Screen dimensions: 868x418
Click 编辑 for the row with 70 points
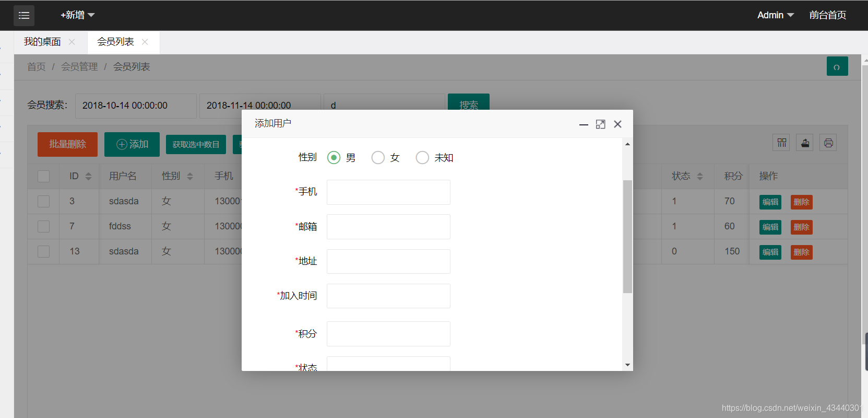pyautogui.click(x=770, y=202)
